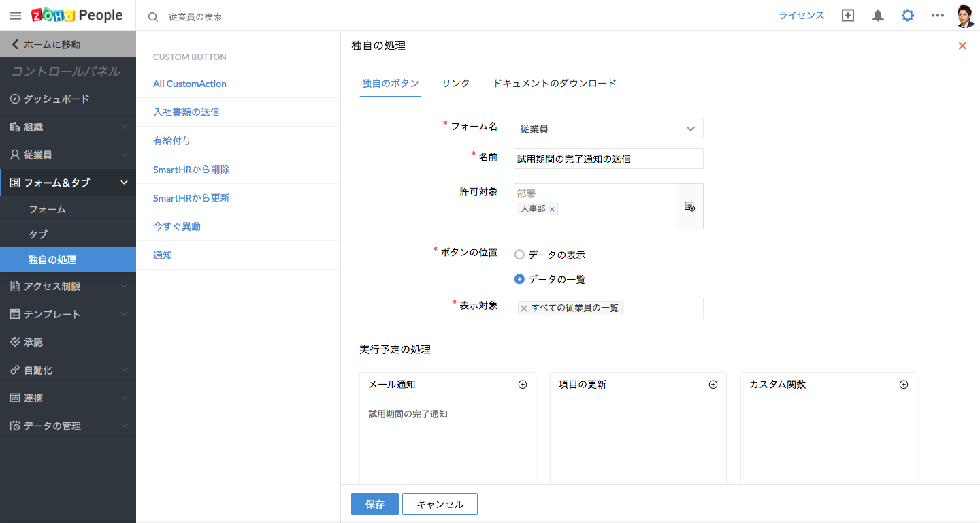The height and width of the screenshot is (523, 980).
Task: Add a new 項目の更新 action
Action: [x=713, y=385]
